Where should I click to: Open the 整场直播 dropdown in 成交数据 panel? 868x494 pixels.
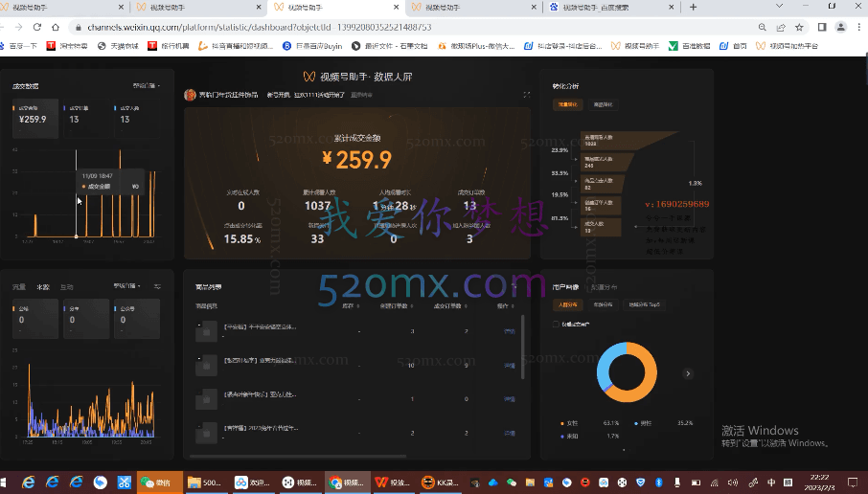click(147, 86)
